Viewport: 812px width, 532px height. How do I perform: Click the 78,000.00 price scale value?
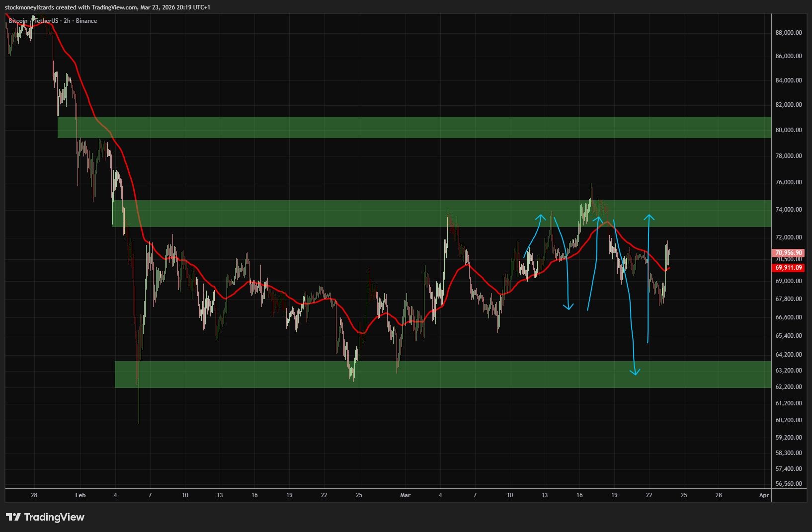(x=789, y=156)
